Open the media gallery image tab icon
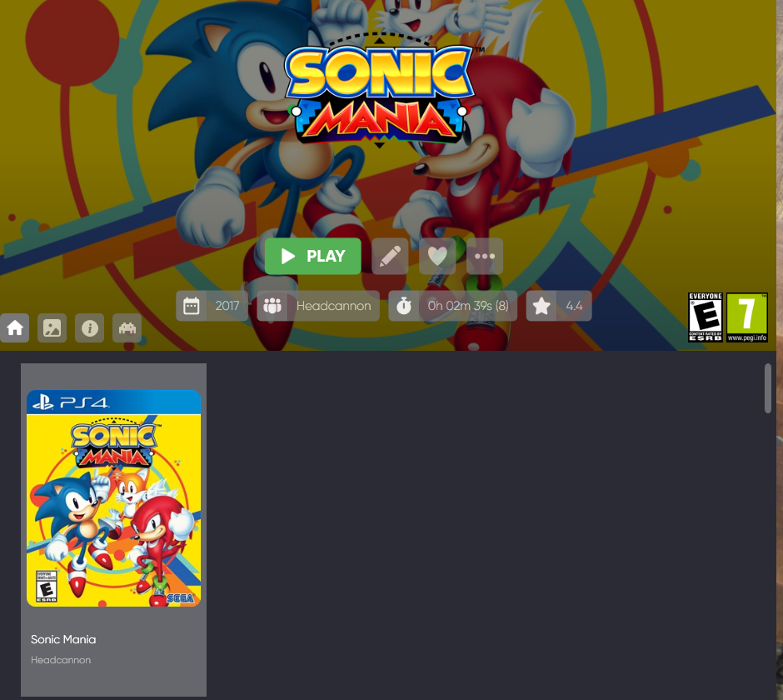 pyautogui.click(x=52, y=328)
